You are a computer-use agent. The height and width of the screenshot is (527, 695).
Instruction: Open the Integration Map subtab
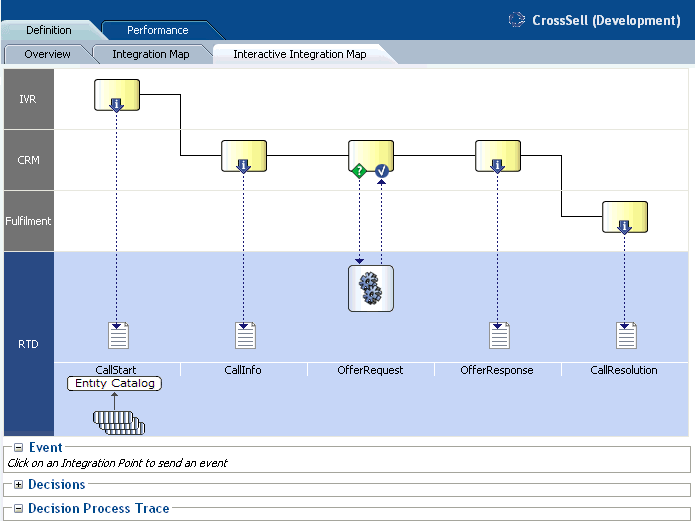click(151, 54)
